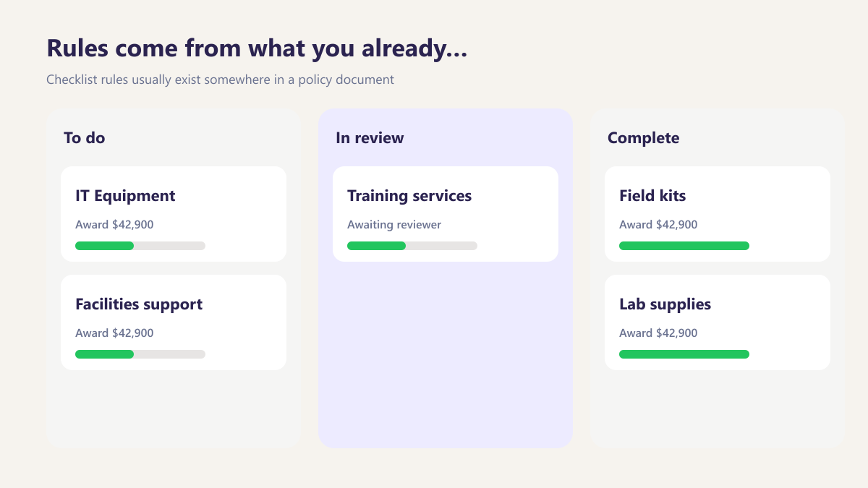This screenshot has height=488, width=868.
Task: Click the subtitle about checklist rules
Action: click(x=220, y=80)
